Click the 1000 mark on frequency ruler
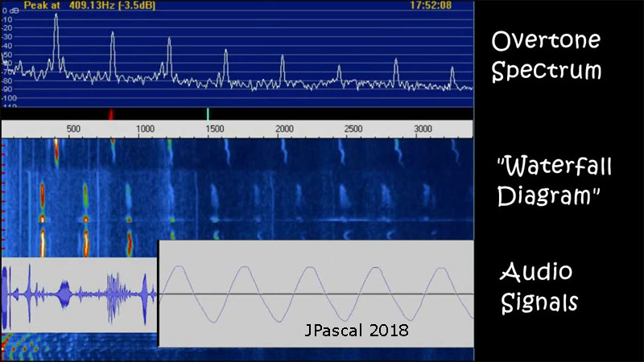The image size is (644, 362). (x=145, y=129)
